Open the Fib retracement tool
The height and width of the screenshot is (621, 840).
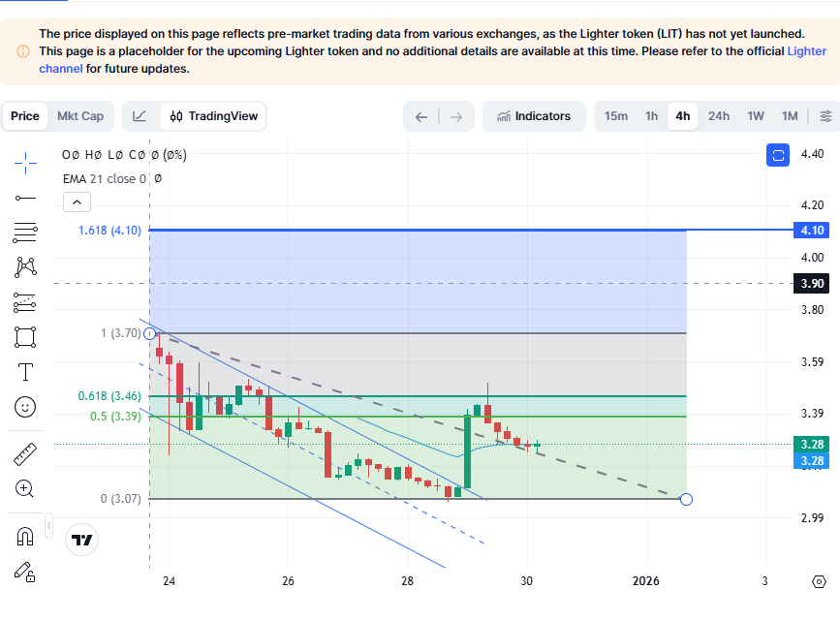tap(25, 232)
